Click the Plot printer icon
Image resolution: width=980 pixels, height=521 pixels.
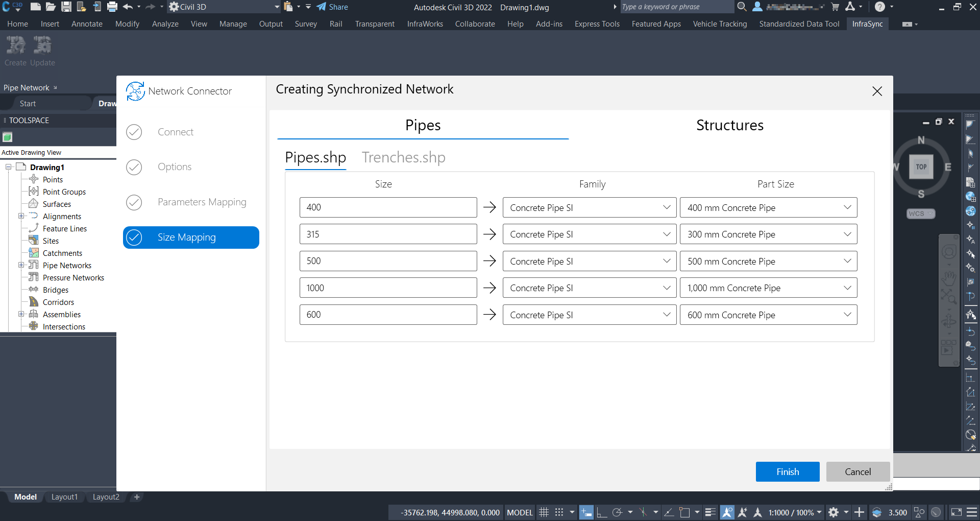coord(112,7)
